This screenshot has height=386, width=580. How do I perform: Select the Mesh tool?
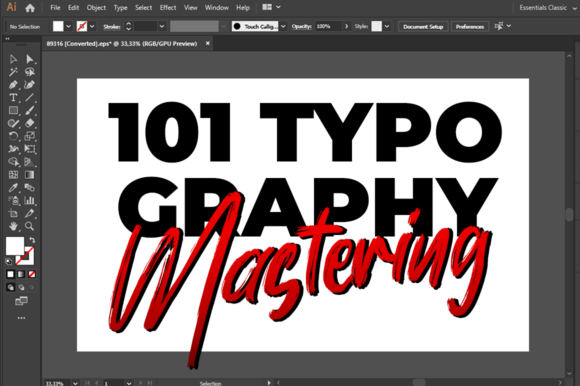tap(13, 175)
